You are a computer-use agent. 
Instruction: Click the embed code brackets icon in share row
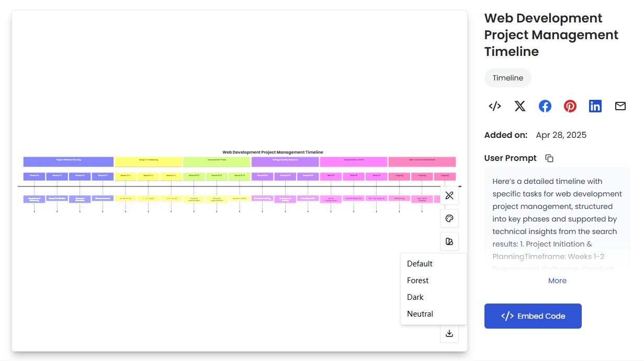tap(494, 107)
